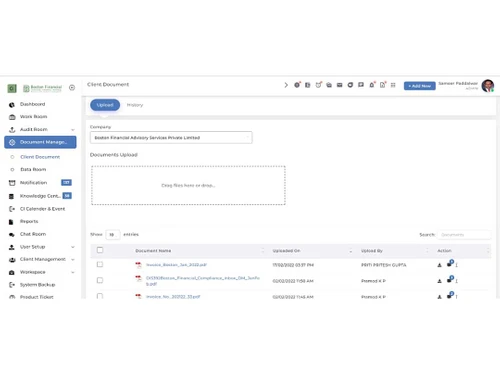Viewport: 500px width, 375px height.
Task: Click the circular refresh icon in the top bar
Action: tap(350, 85)
